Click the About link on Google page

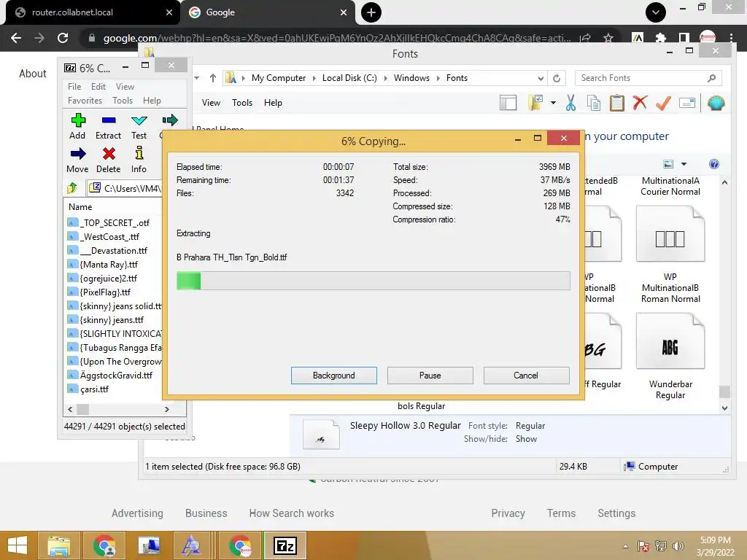pos(33,74)
